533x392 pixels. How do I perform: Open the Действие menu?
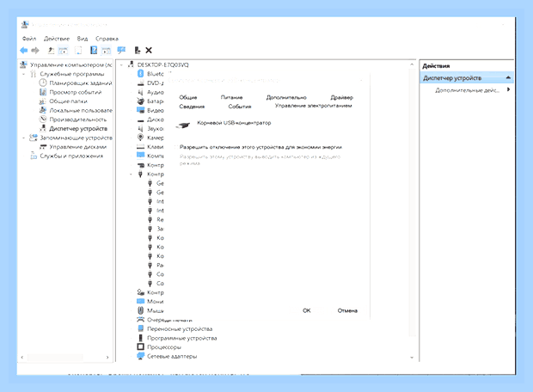57,39
